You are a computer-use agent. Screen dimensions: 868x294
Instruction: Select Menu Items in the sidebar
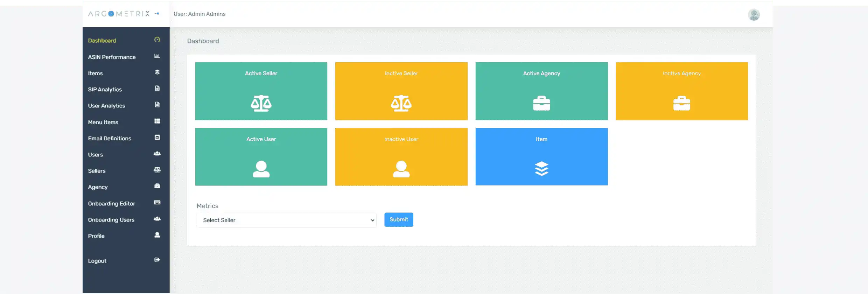tap(103, 122)
